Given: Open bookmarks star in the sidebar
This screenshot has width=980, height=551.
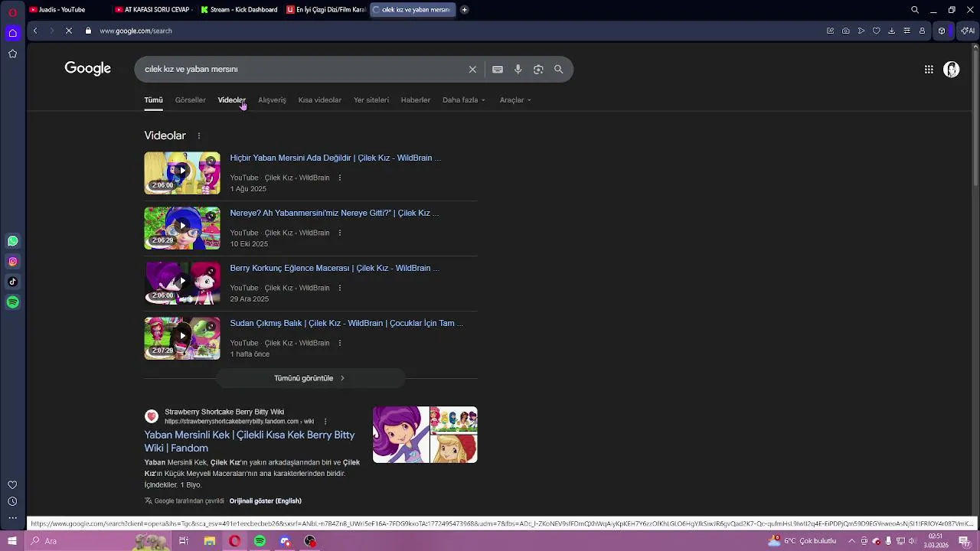Looking at the screenshot, I should click(x=13, y=54).
